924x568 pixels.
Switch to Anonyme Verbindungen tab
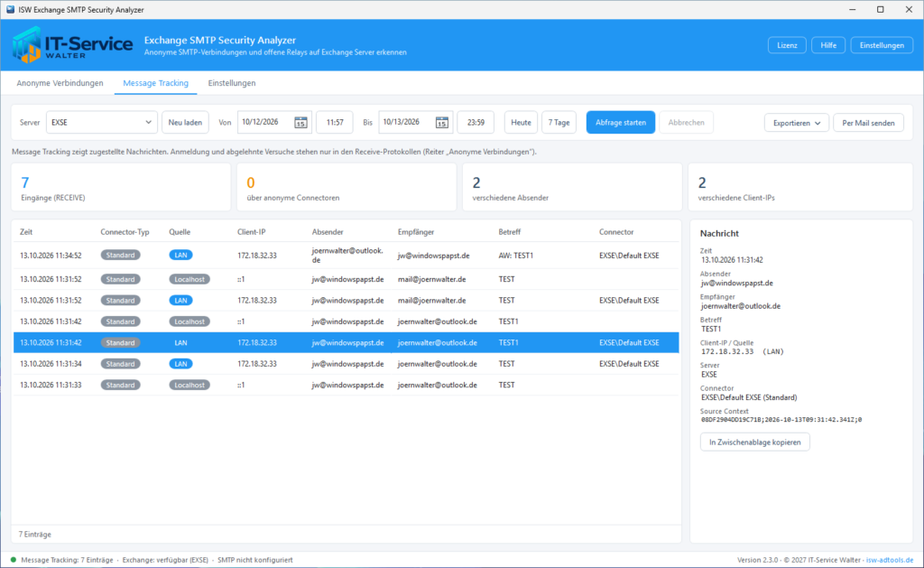pos(60,83)
